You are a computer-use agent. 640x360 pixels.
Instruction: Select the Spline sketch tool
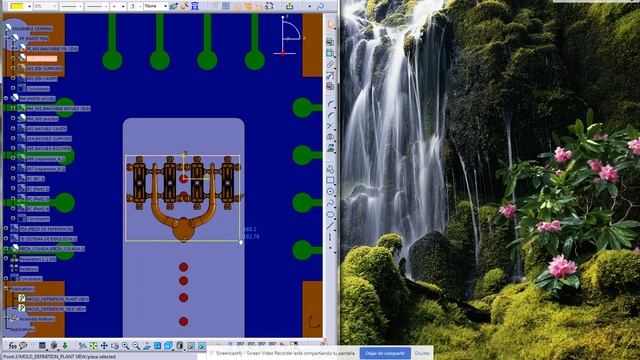330,203
